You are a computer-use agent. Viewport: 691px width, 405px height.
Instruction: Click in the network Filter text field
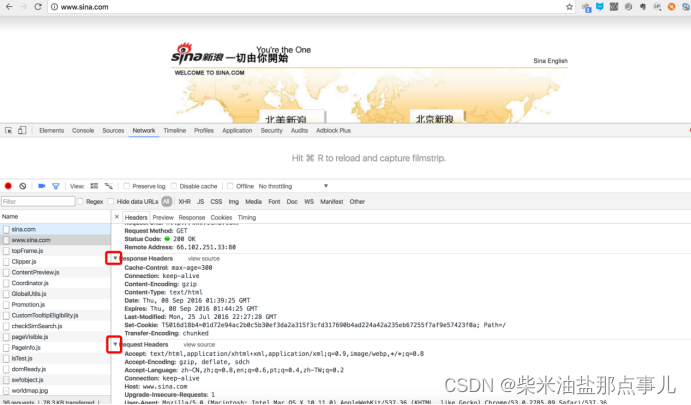tap(38, 201)
